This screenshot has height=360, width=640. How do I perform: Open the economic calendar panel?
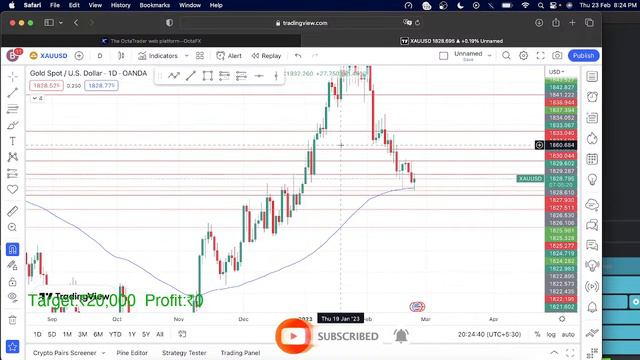point(592,159)
